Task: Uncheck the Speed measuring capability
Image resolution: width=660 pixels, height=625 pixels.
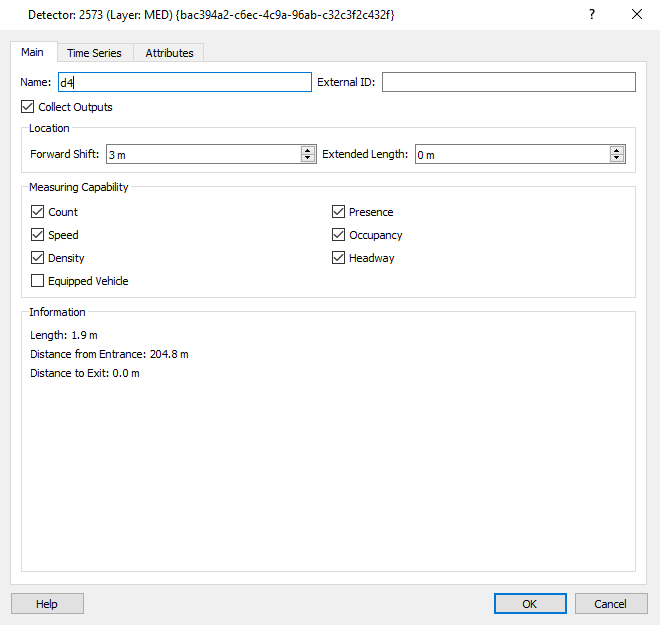Action: coord(37,235)
